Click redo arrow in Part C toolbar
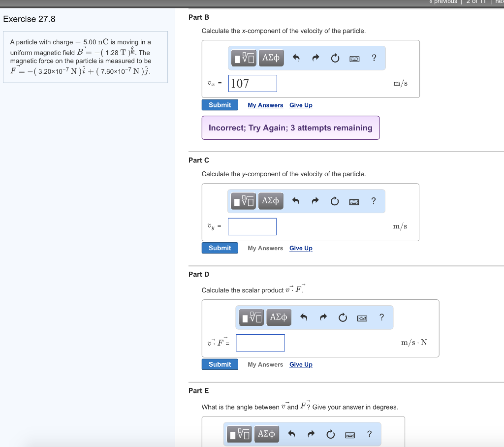The image size is (504, 447). click(x=315, y=201)
